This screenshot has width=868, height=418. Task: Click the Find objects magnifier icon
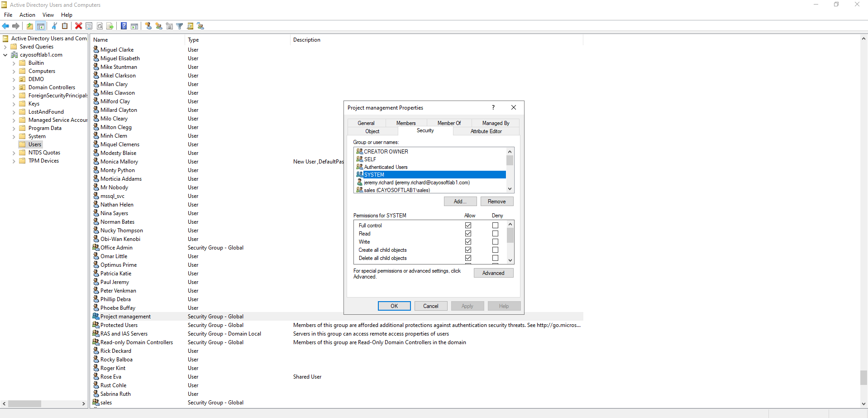point(190,26)
